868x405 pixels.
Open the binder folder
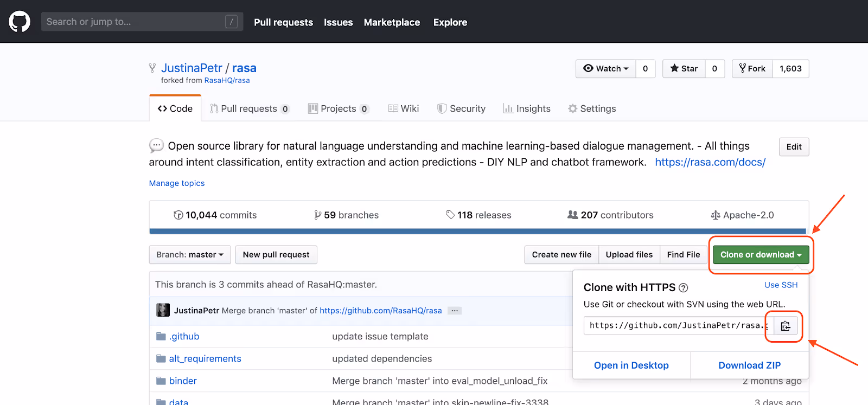183,381
